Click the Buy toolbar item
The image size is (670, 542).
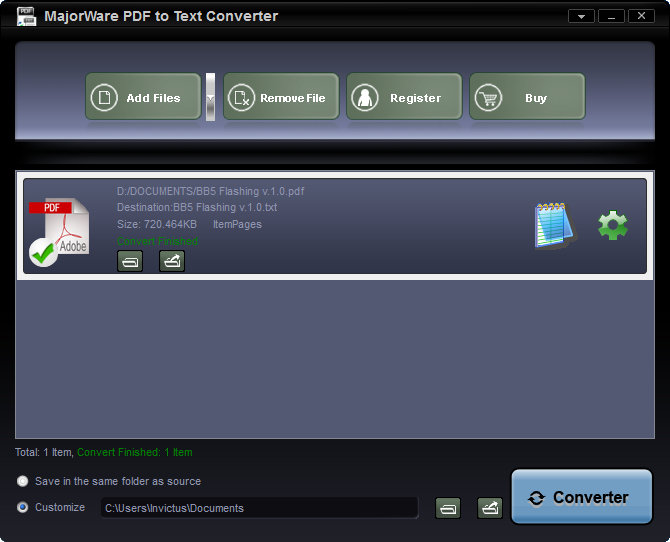click(x=527, y=97)
